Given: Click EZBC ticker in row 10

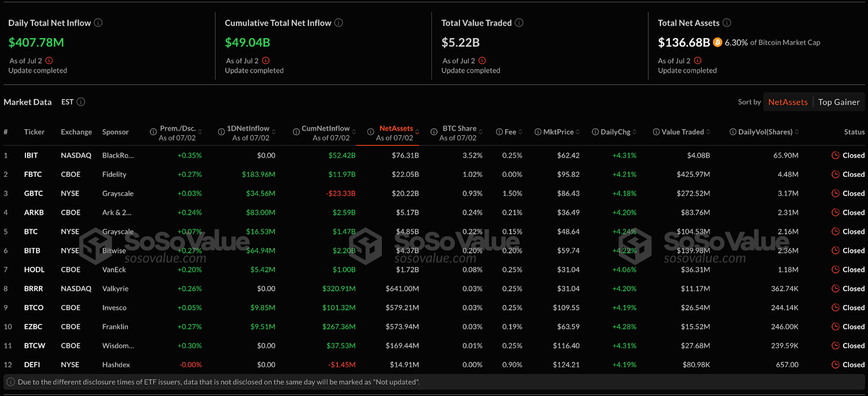Looking at the screenshot, I should point(33,327).
